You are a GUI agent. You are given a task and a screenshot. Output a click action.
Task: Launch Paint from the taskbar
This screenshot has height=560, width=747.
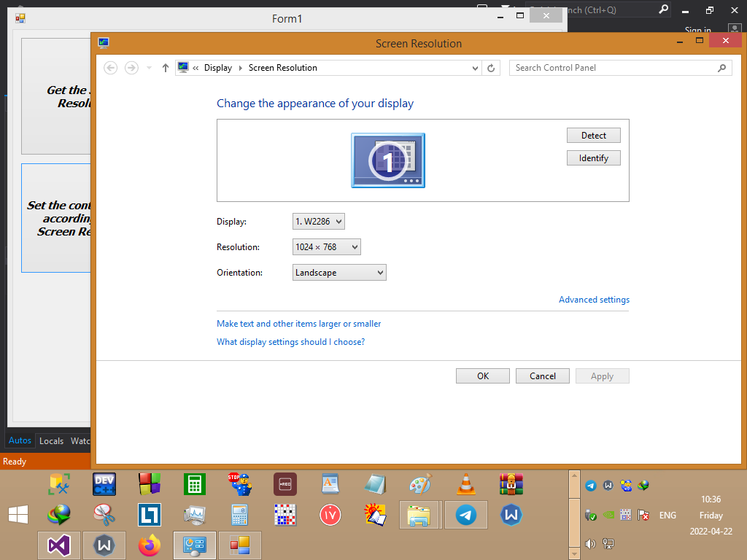(x=421, y=484)
